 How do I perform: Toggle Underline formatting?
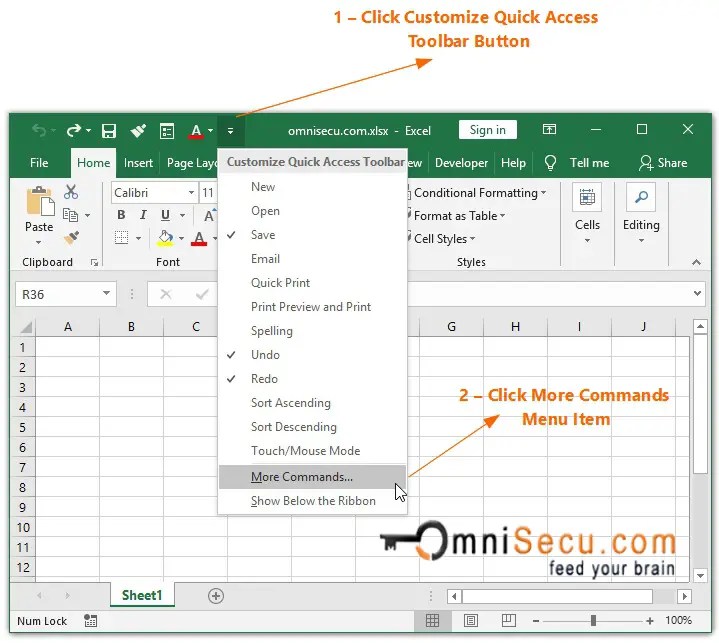(x=166, y=215)
